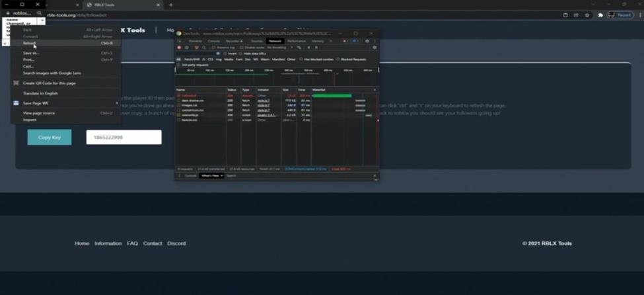The width and height of the screenshot is (644, 295).
Task: Click the network conditions icon
Action: point(299,48)
